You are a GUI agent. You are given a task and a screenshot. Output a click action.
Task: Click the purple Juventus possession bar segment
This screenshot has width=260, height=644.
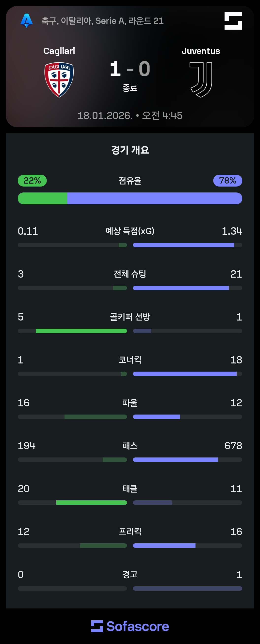[x=155, y=198]
